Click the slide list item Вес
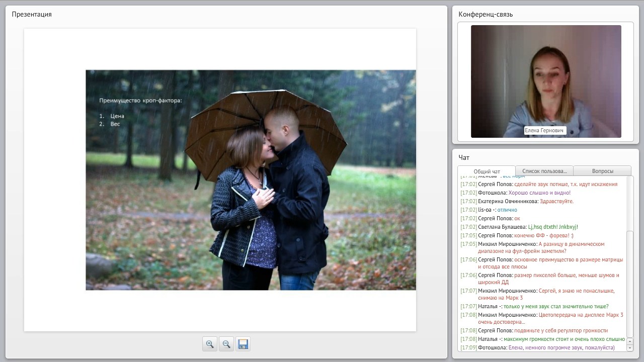 [x=115, y=124]
